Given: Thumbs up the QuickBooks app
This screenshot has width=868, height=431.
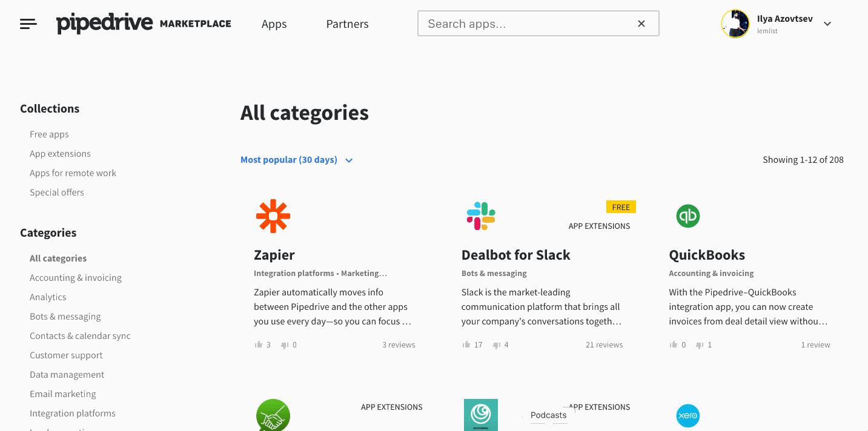Looking at the screenshot, I should click(x=674, y=344).
